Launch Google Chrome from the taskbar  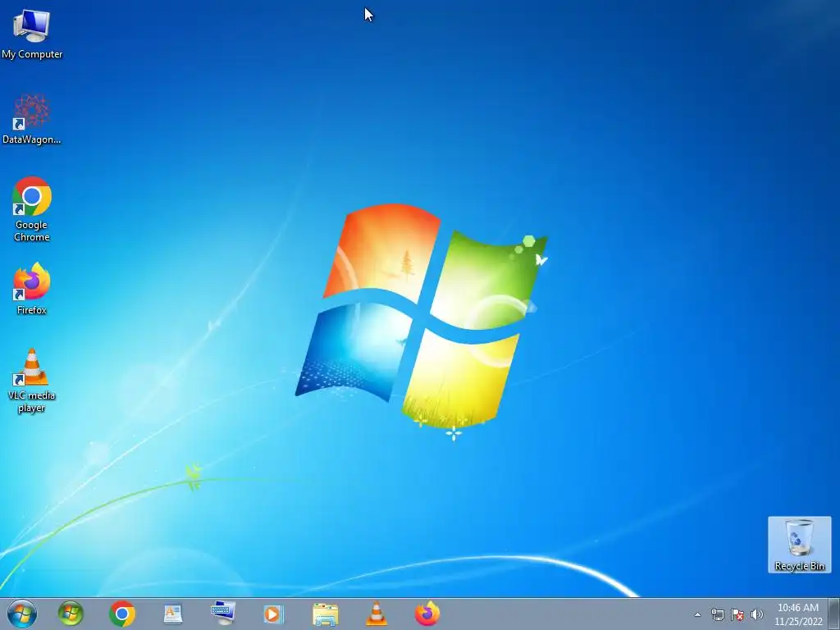click(x=122, y=614)
